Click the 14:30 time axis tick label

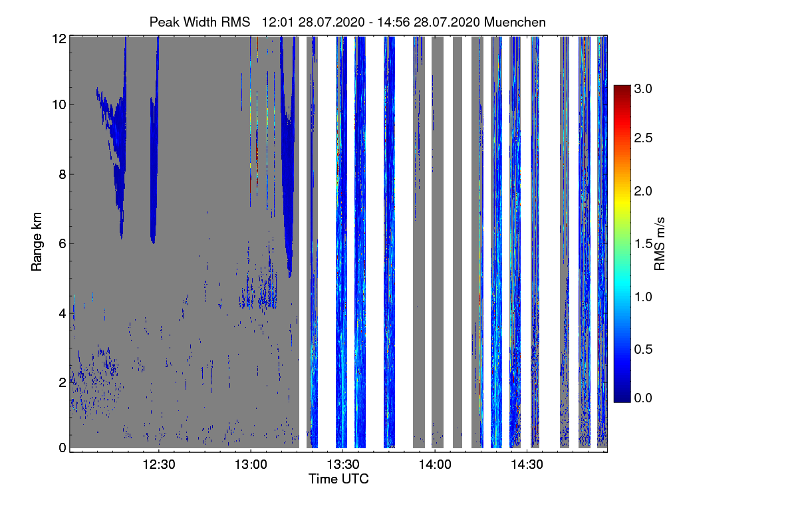[526, 464]
